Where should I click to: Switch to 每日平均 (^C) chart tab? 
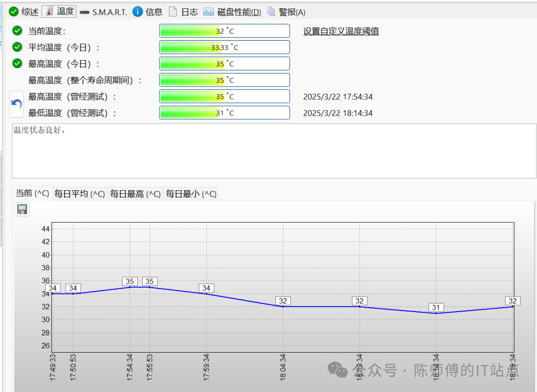(x=80, y=194)
